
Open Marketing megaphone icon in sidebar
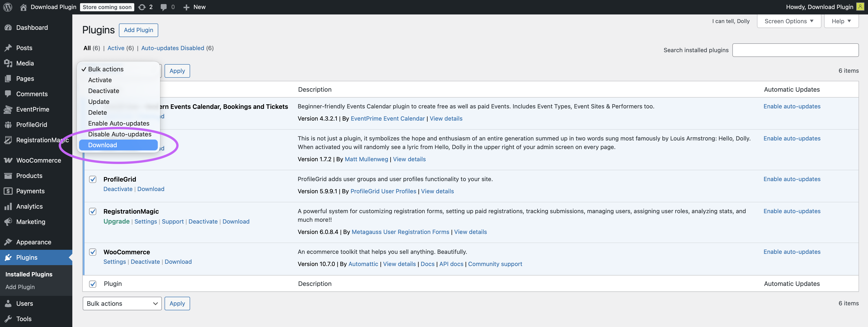tap(8, 222)
